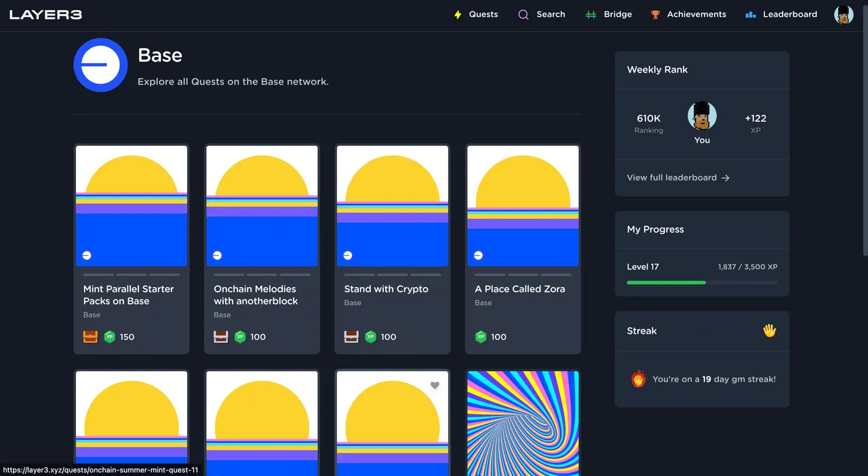
Task: Click XP gem on Onchain Melodies card
Action: [240, 337]
